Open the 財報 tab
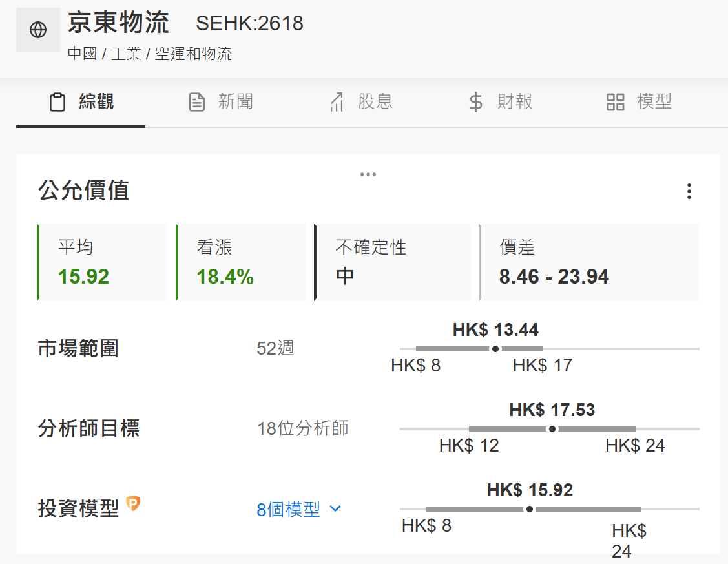 coord(501,102)
